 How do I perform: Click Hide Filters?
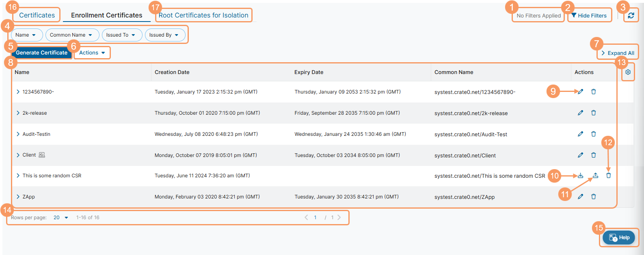tap(589, 15)
